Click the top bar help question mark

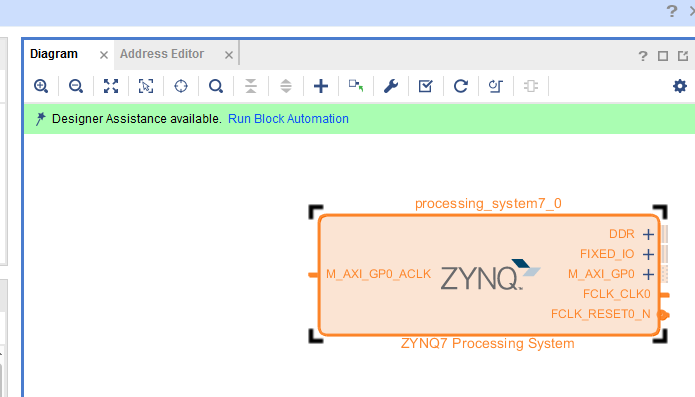pyautogui.click(x=672, y=11)
